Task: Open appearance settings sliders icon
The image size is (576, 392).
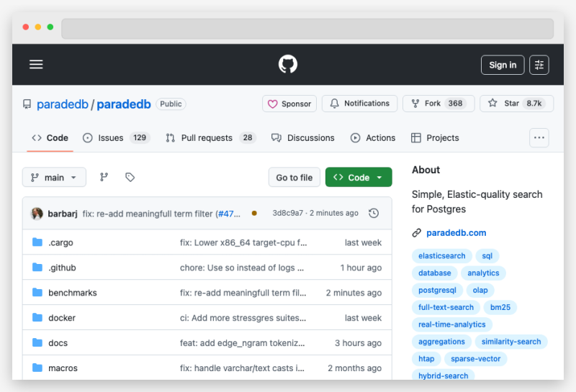Action: (539, 65)
